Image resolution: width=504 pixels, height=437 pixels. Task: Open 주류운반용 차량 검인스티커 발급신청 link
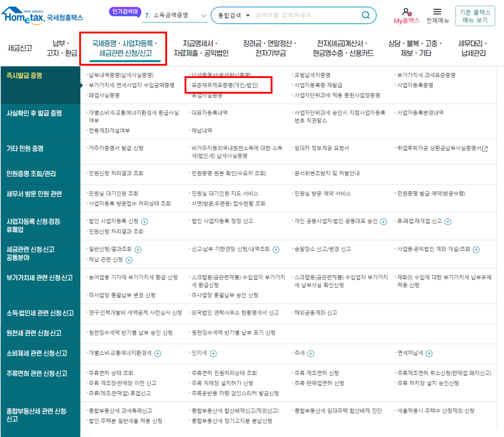tap(235, 393)
